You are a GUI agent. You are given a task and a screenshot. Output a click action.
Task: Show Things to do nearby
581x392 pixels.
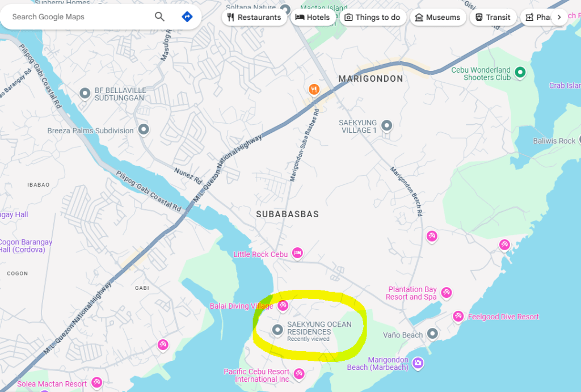[x=373, y=17]
